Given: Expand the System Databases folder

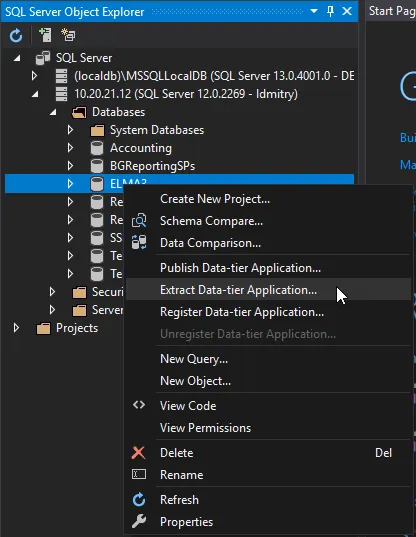Looking at the screenshot, I should pyautogui.click(x=71, y=130).
